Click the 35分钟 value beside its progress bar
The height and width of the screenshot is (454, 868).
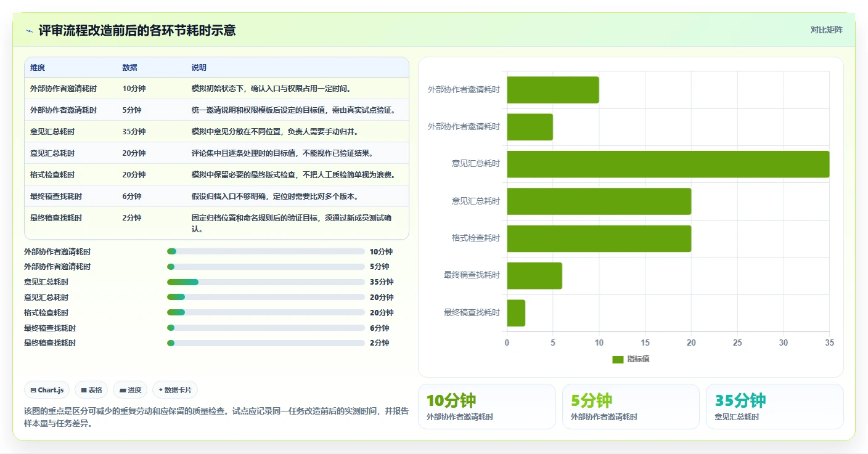point(382,282)
